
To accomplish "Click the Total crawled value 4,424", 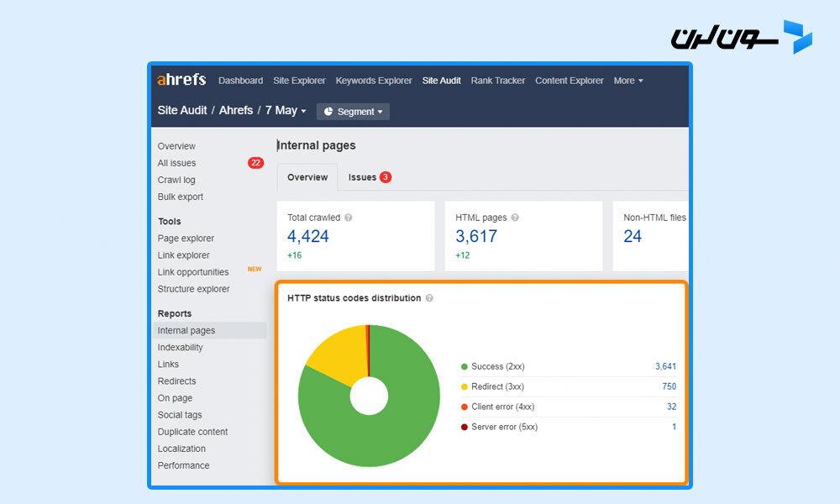I will point(308,236).
